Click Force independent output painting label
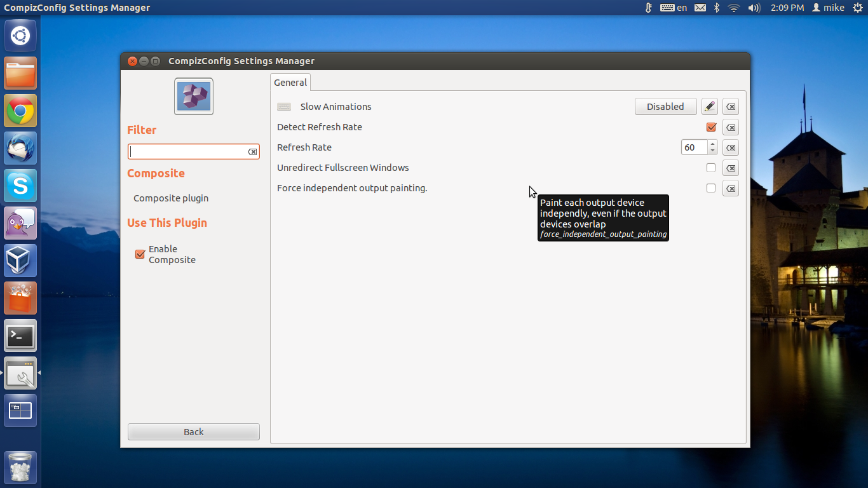The image size is (868, 488). [x=352, y=188]
